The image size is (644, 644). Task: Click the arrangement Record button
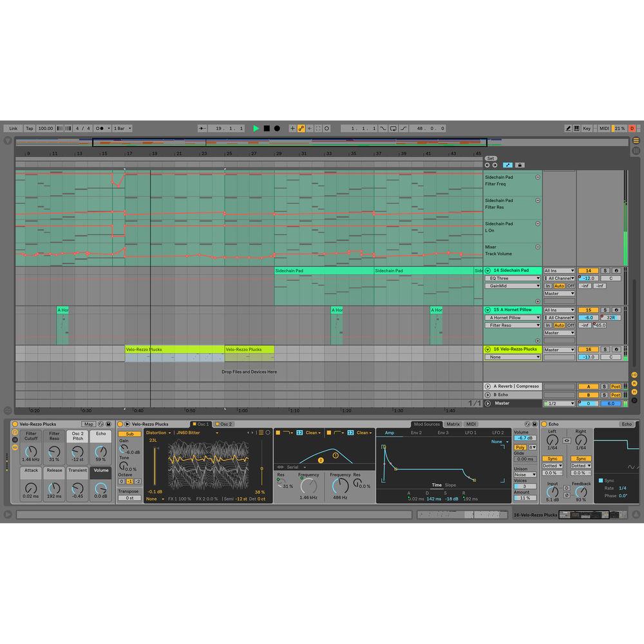point(278,128)
